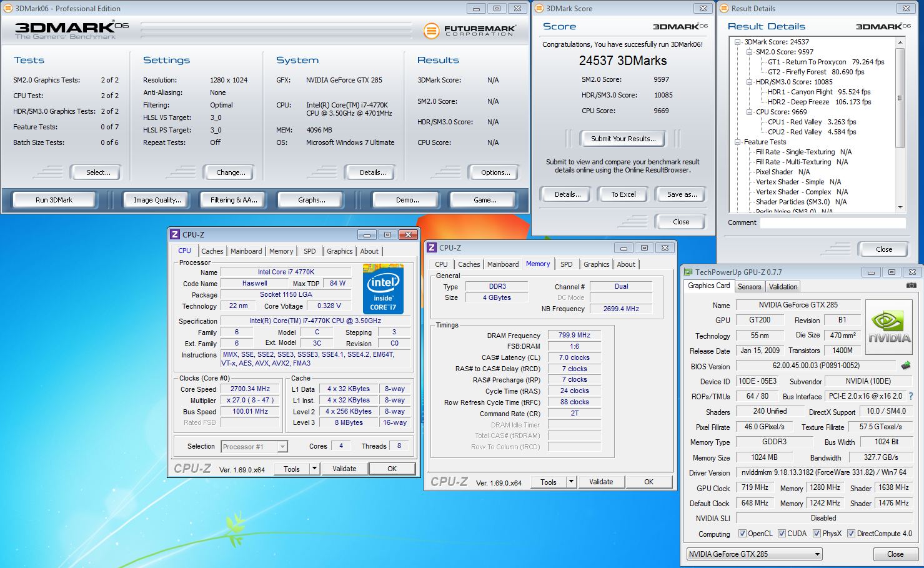
Task: Click CPU-Z title bar icon of CPU window
Action: click(174, 235)
